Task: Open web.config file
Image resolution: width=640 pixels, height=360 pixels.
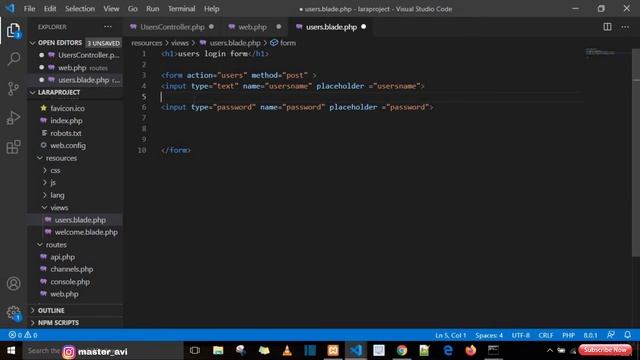Action: (68, 145)
